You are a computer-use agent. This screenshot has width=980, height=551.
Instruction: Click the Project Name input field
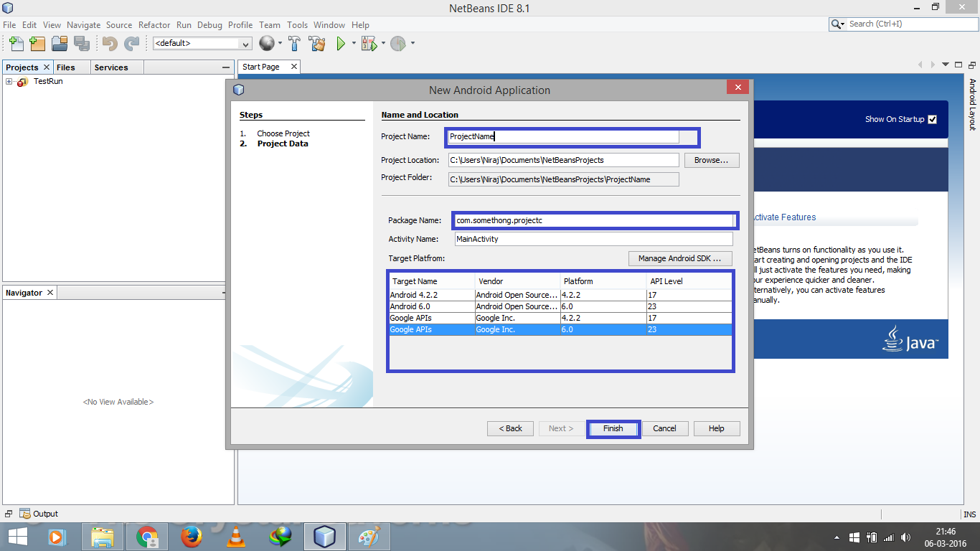pos(563,136)
